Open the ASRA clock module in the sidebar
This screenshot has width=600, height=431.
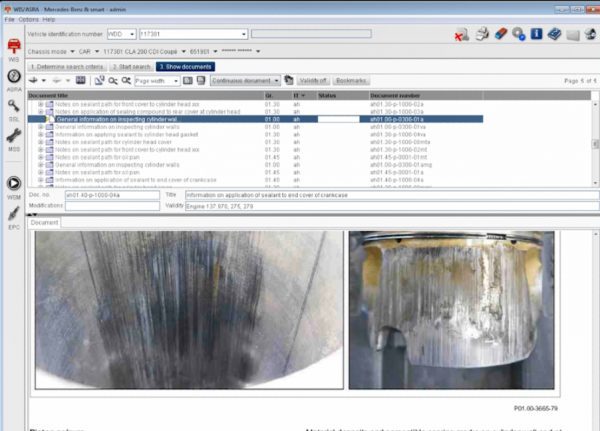(14, 77)
